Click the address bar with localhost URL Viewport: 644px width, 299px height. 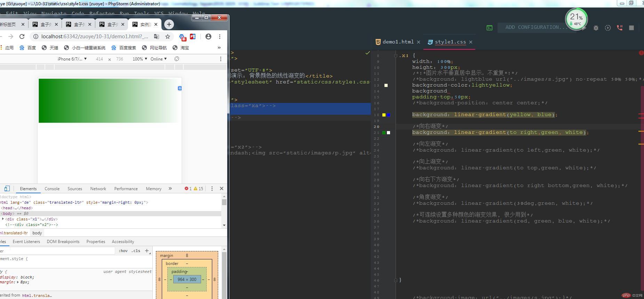(x=95, y=37)
